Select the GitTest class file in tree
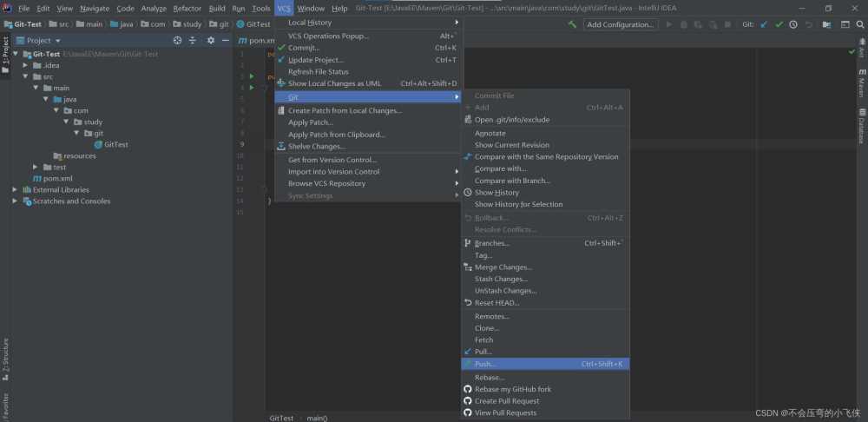868x422 pixels. [111, 144]
